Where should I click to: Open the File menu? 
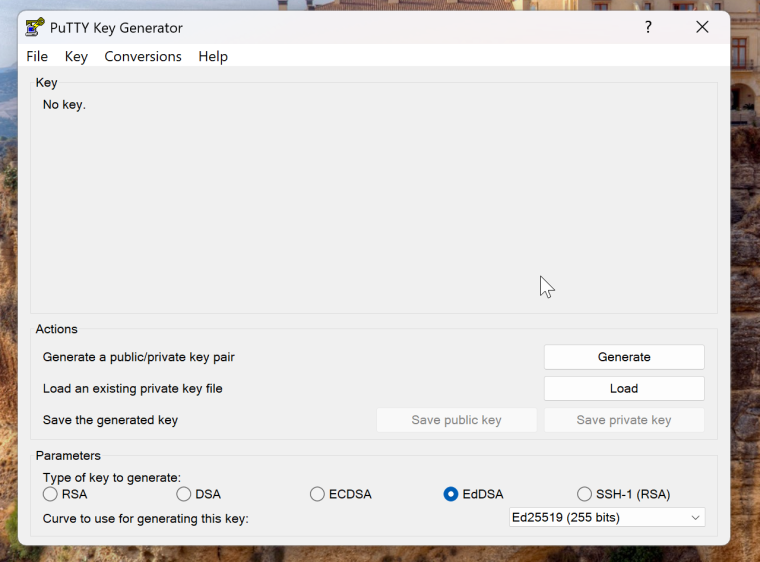(x=37, y=56)
